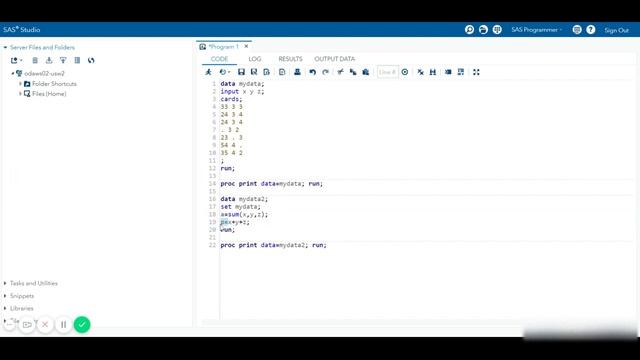
Task: Click the download icon in files panel
Action: (49, 60)
